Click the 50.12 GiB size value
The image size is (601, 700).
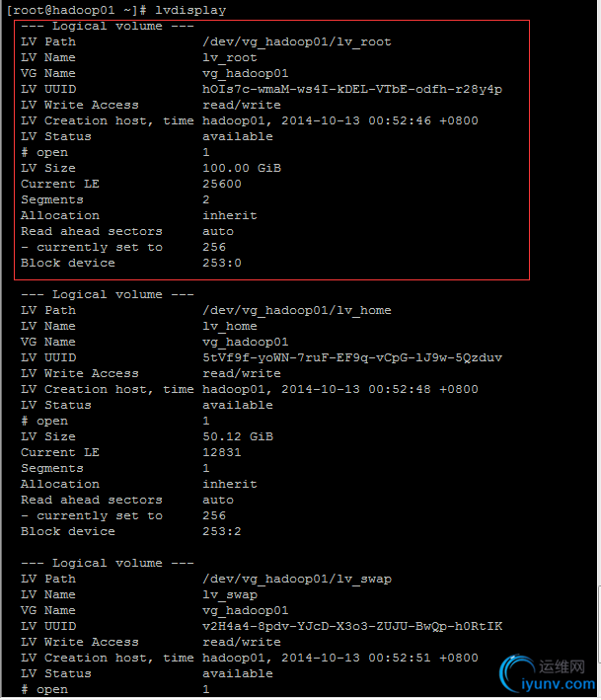pos(237,436)
